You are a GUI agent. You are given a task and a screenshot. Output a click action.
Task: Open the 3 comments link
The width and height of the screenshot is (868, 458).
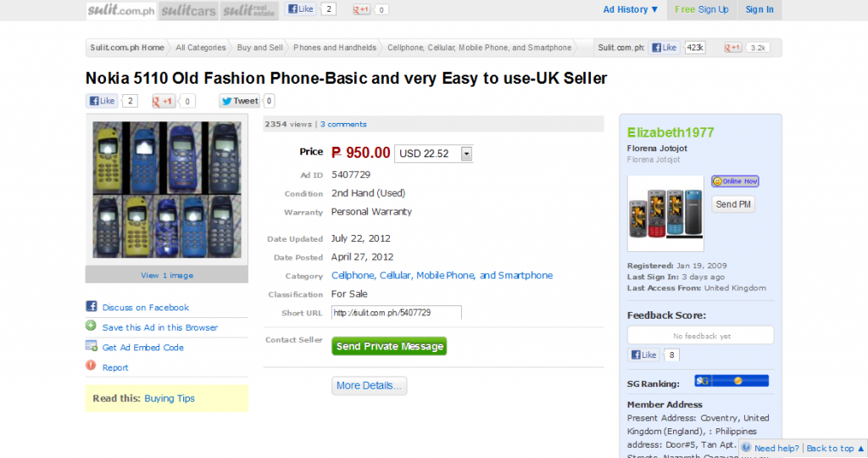pyautogui.click(x=343, y=124)
